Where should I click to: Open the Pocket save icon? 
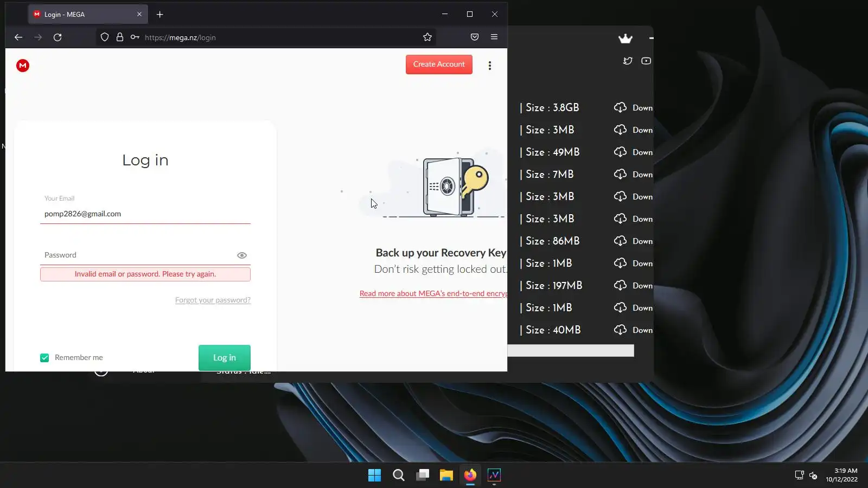tap(475, 37)
